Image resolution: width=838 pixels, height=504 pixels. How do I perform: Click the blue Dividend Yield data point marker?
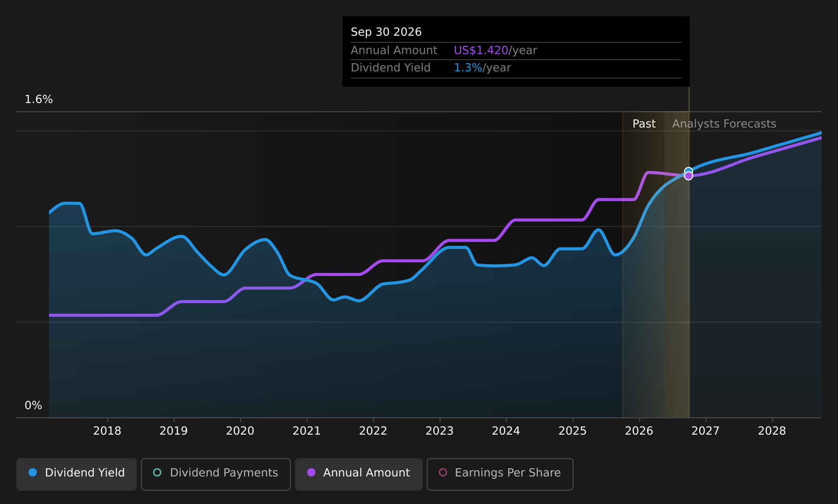688,171
